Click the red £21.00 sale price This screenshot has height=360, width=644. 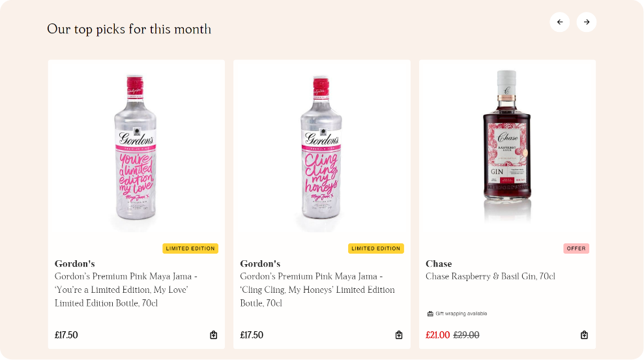437,335
